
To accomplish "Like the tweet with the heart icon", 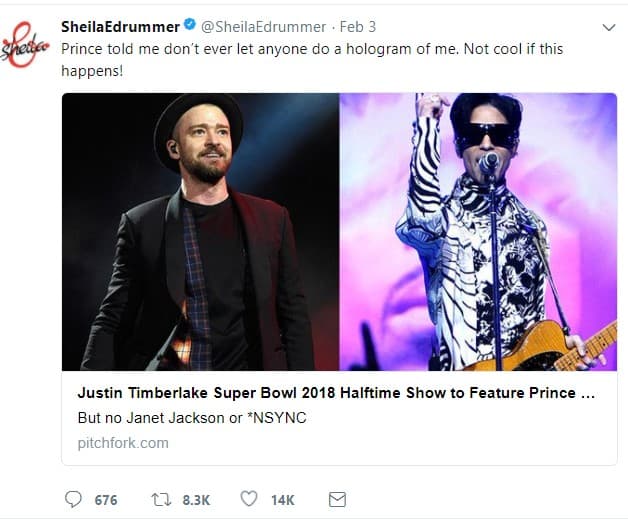I will 250,499.
